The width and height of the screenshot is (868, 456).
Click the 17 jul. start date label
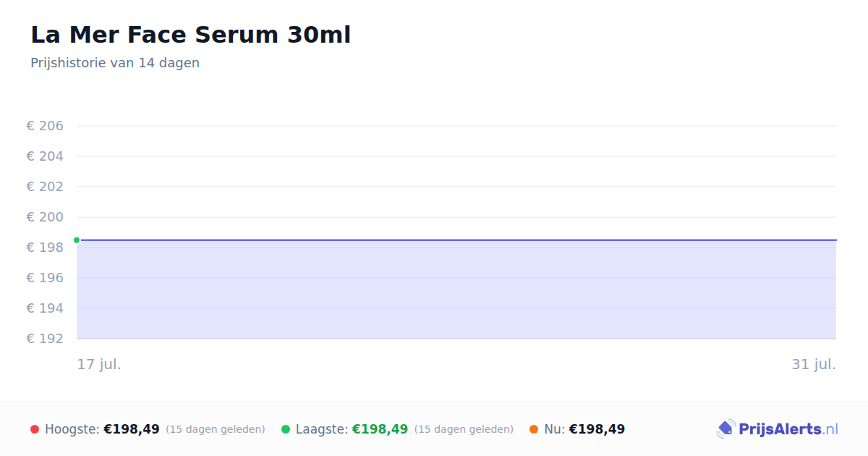click(x=99, y=364)
